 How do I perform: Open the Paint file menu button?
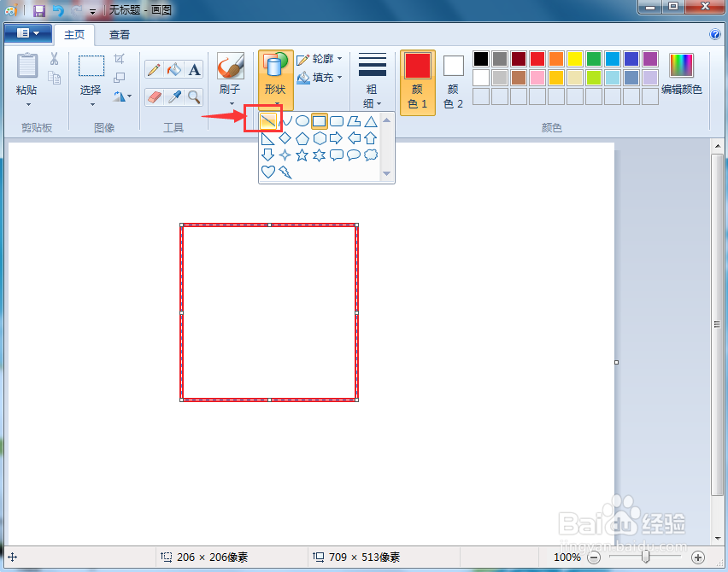pyautogui.click(x=28, y=33)
